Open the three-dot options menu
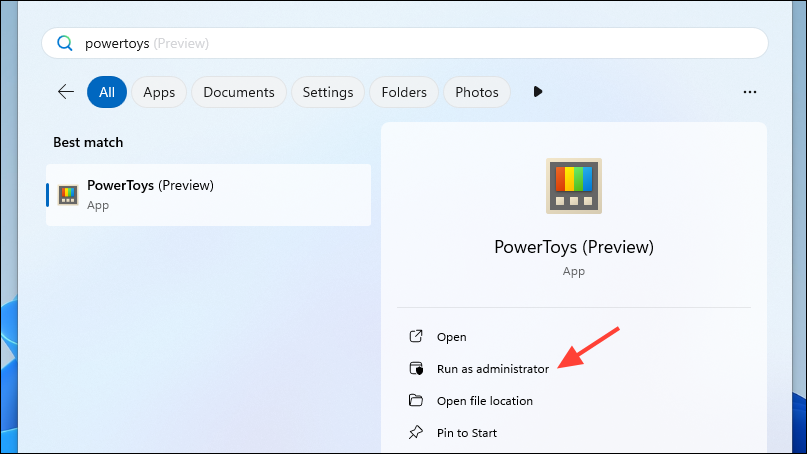 point(750,92)
